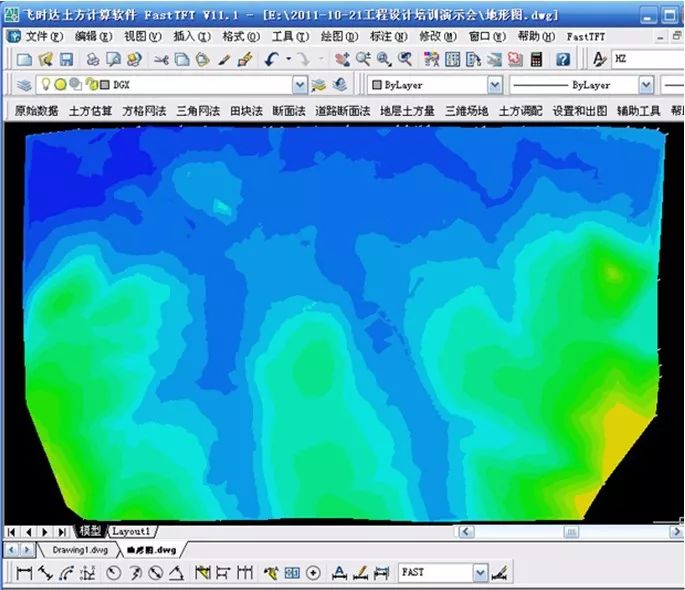Click the Text Style A icon

coord(599,59)
